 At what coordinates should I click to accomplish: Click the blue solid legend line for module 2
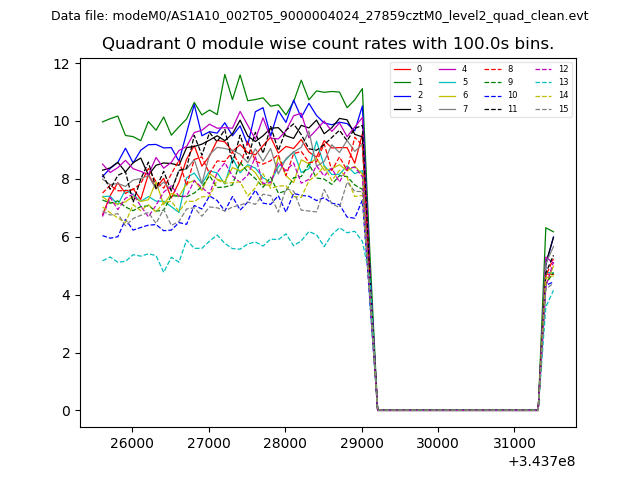(x=403, y=96)
